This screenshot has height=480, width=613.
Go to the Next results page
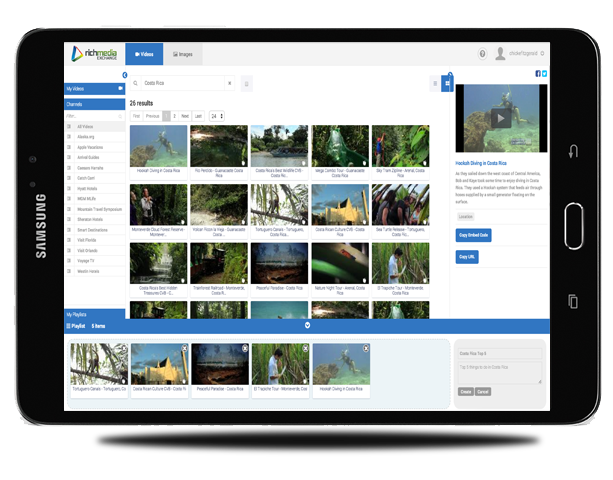[185, 116]
